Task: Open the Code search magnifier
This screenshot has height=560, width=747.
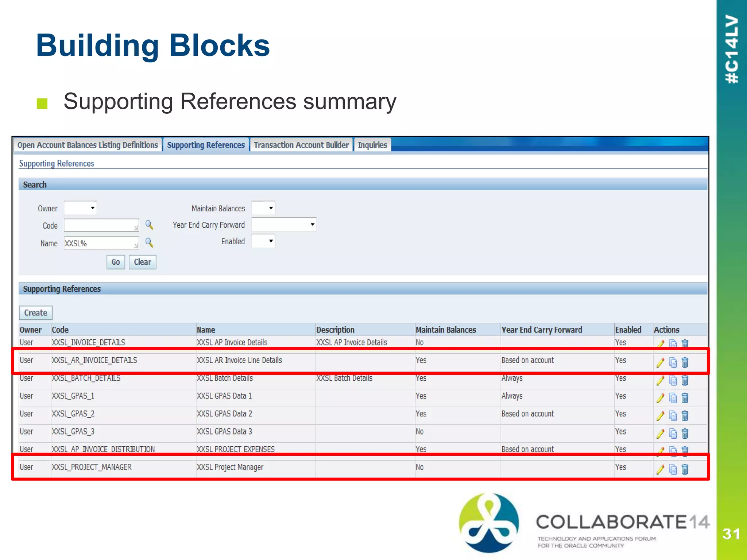Action: (149, 225)
